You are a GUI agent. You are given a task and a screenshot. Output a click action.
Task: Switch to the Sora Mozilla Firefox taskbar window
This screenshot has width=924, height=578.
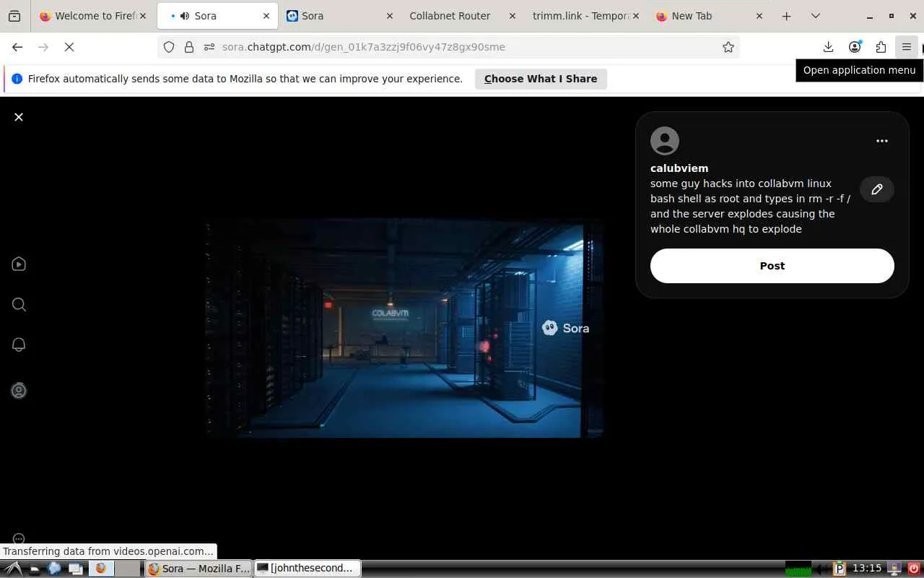199,569
